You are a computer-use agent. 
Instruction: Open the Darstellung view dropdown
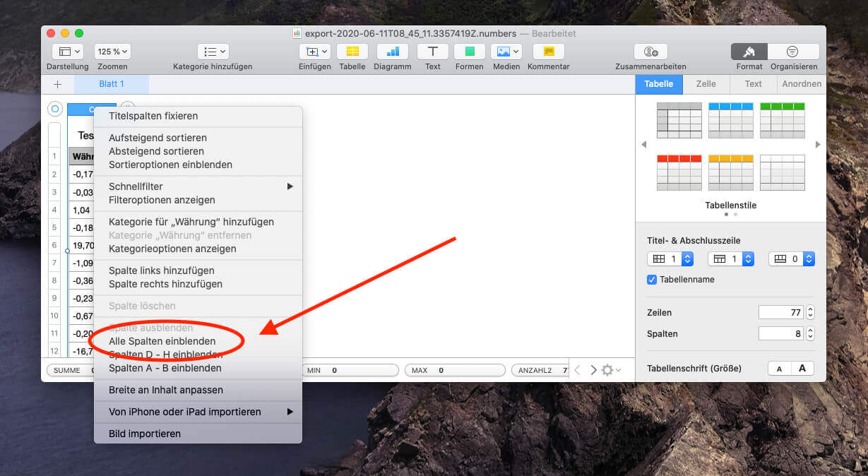[67, 52]
